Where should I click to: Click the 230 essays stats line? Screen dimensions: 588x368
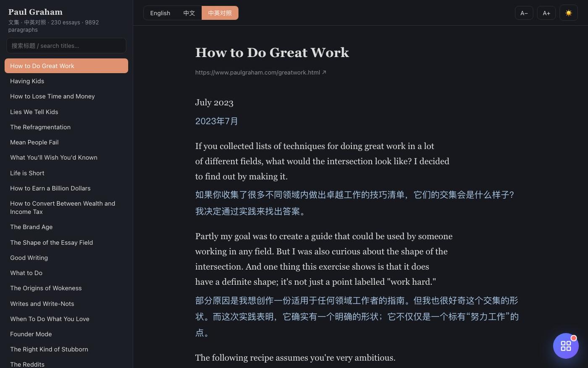coord(53,26)
